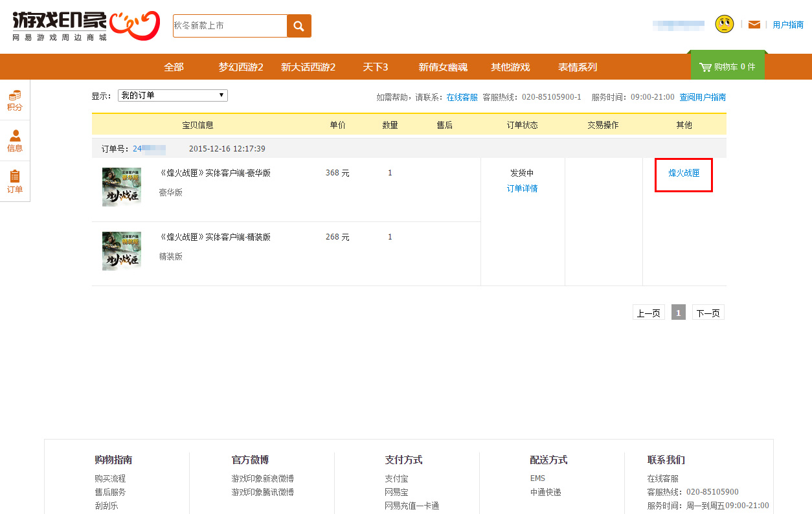Click the 《烽火战匣》实体客户端-豪华版 product title
Image resolution: width=812 pixels, height=514 pixels.
215,173
